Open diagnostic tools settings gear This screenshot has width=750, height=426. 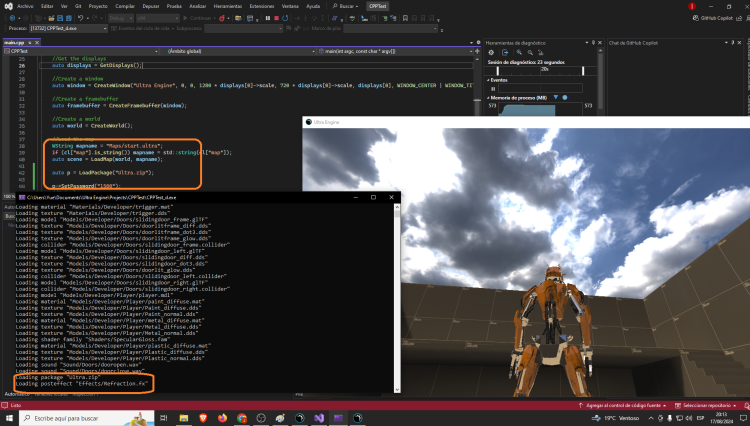point(491,52)
